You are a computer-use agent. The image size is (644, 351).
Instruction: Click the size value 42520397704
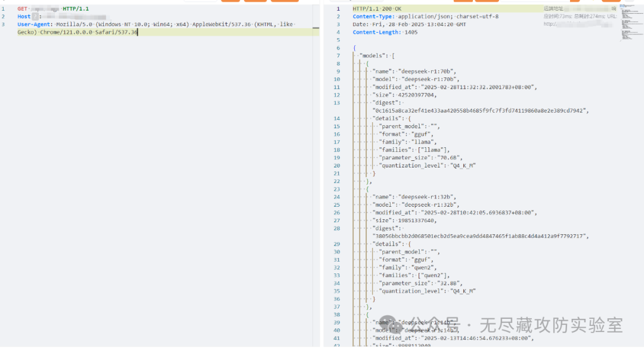[x=416, y=95]
